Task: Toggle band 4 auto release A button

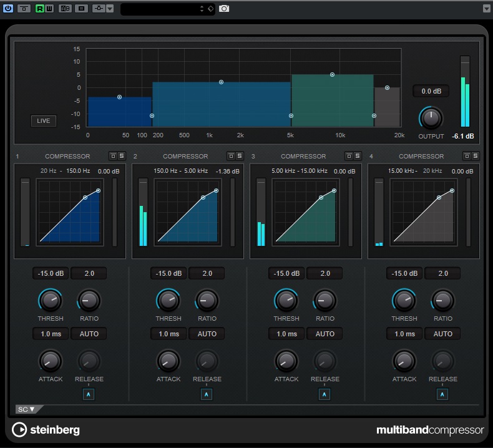Action: click(x=442, y=394)
